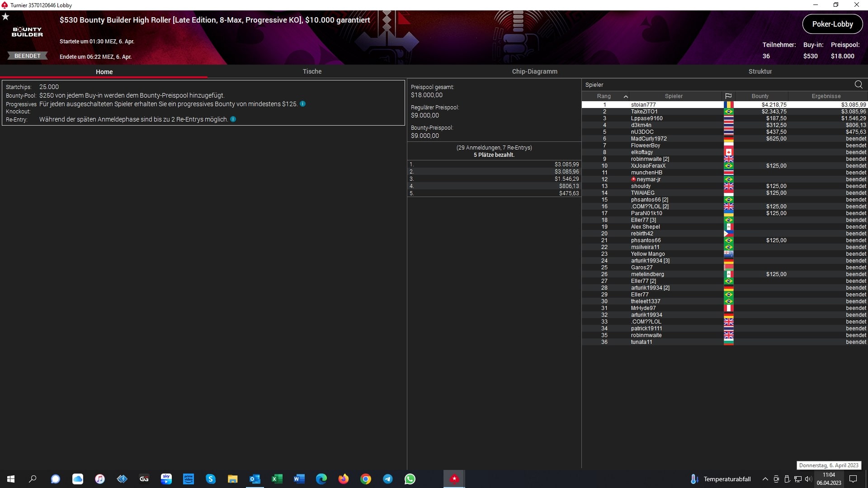The image size is (868, 488).
Task: Show hidden system tray icons
Action: [x=765, y=479]
